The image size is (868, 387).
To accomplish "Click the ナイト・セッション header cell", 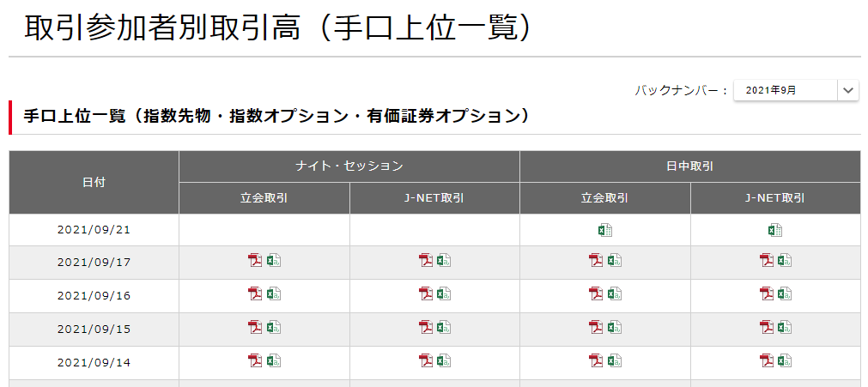I will coord(349,166).
